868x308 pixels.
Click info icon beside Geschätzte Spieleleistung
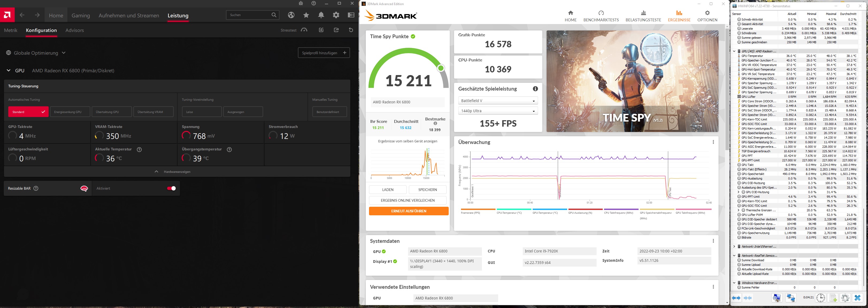[535, 89]
